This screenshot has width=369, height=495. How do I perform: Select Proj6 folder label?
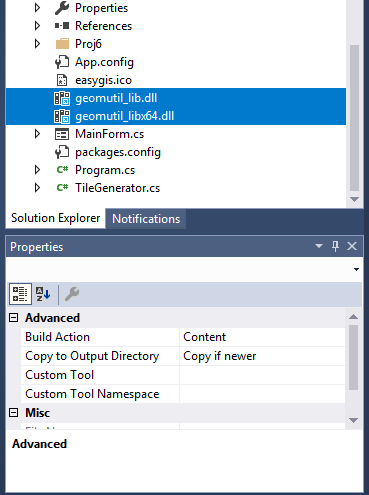point(88,44)
